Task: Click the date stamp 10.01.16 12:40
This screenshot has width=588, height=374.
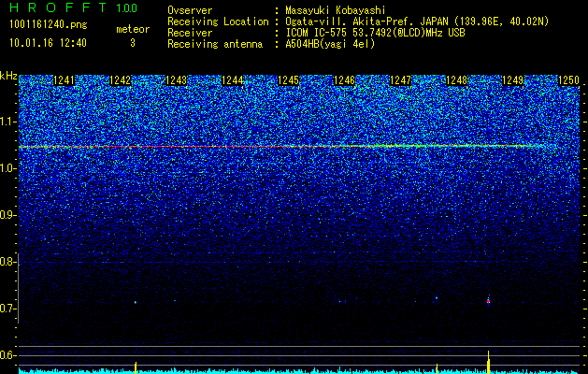Action: coord(48,43)
